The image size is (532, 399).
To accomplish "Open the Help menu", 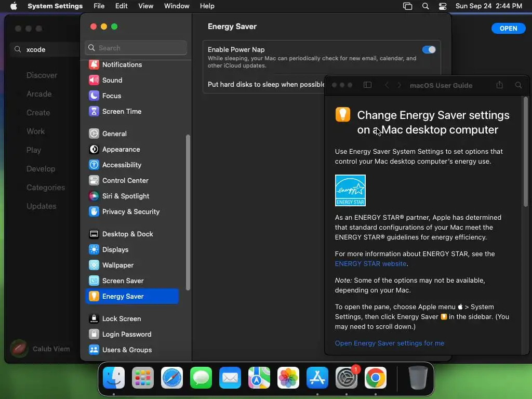I will point(207,6).
